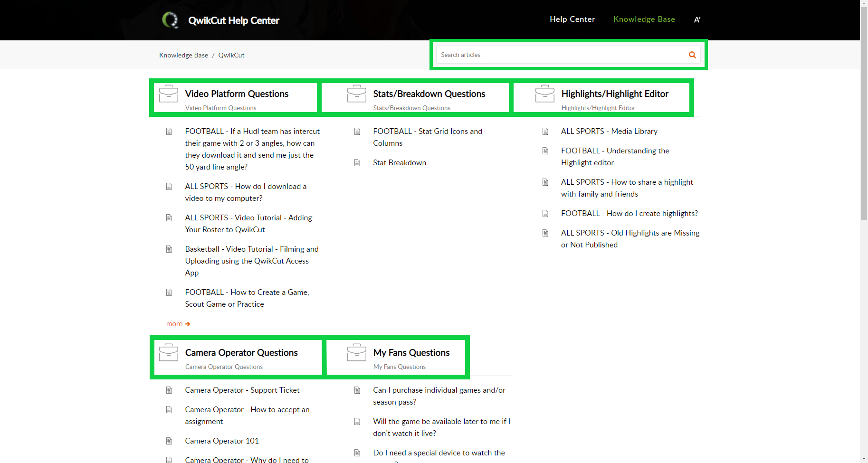
Task: Open 'FOOTBALL - Understanding the Highlight editor'
Action: tap(615, 157)
